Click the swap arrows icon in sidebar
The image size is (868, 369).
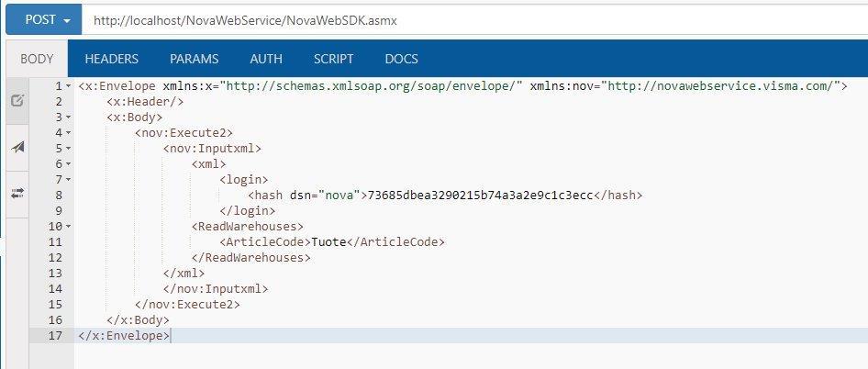(x=17, y=193)
